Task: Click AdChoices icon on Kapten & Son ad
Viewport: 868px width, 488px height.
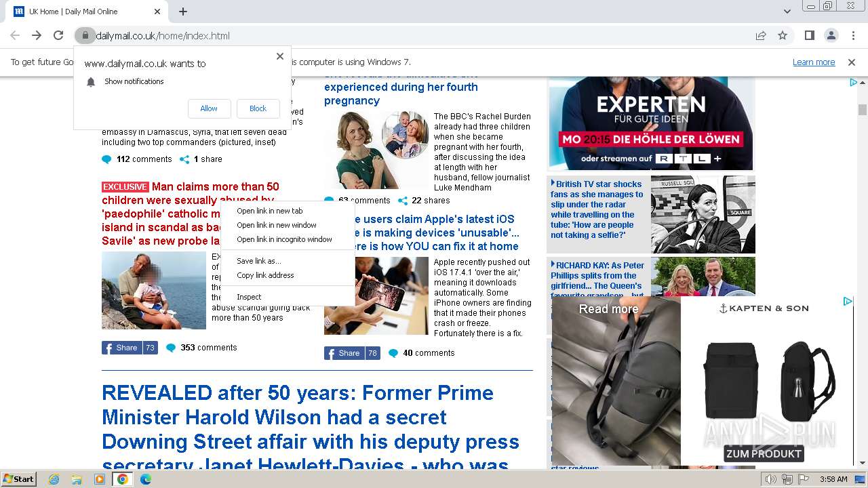Action: 848,301
